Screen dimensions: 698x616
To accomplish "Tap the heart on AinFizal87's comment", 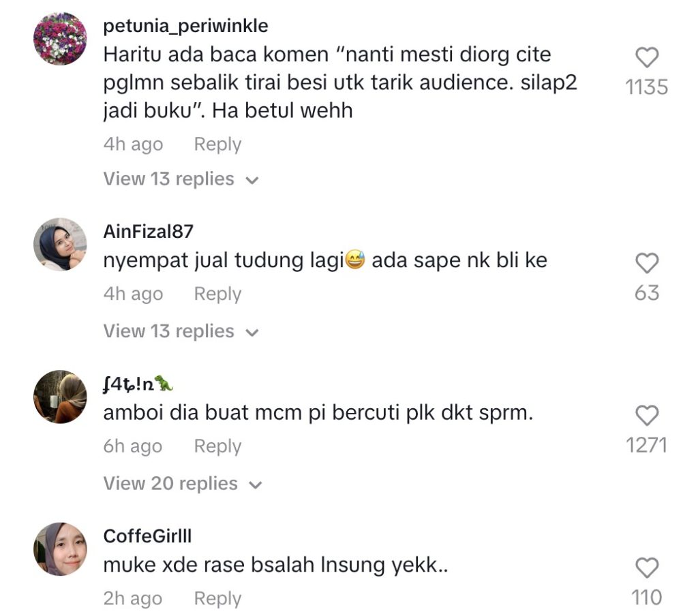I will (x=646, y=263).
